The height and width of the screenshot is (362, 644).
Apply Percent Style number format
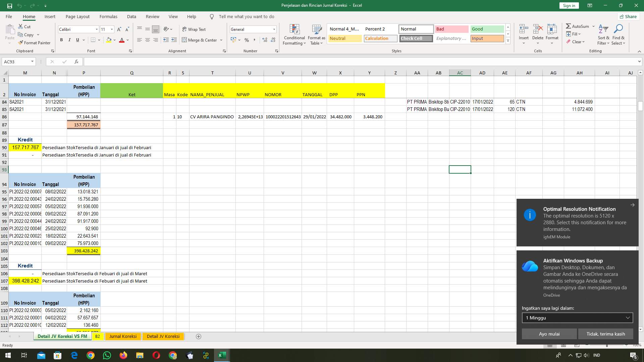(x=247, y=40)
